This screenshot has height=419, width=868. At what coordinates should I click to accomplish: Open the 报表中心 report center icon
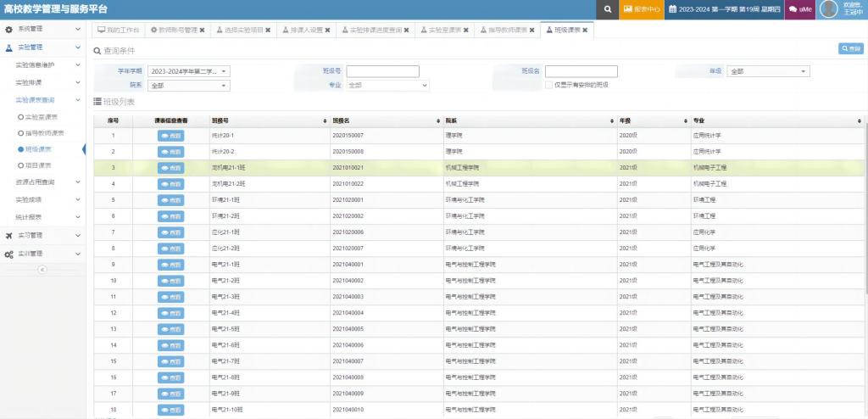[x=642, y=9]
